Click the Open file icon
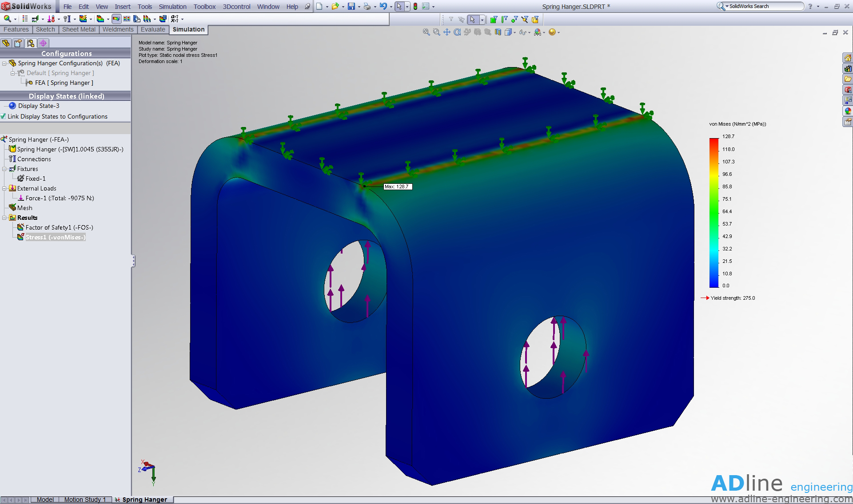This screenshot has height=504, width=853. pos(335,6)
